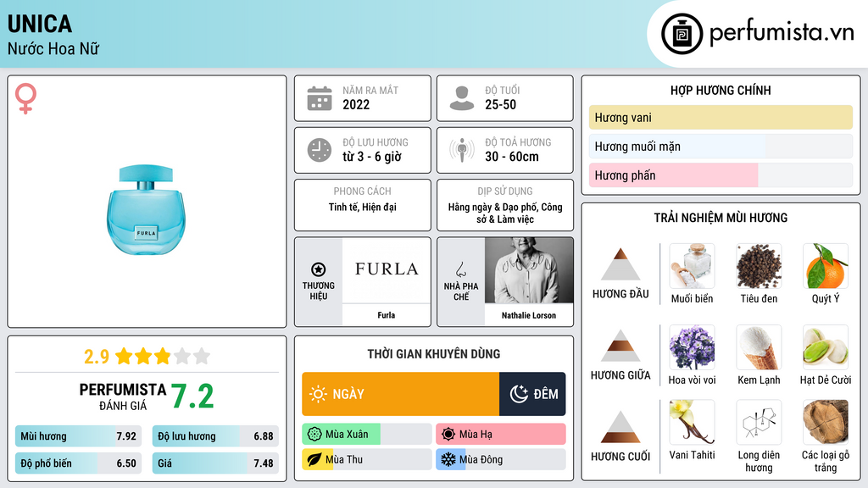Click the nose icon above Nhà pha chế
868x488 pixels.
point(460,269)
